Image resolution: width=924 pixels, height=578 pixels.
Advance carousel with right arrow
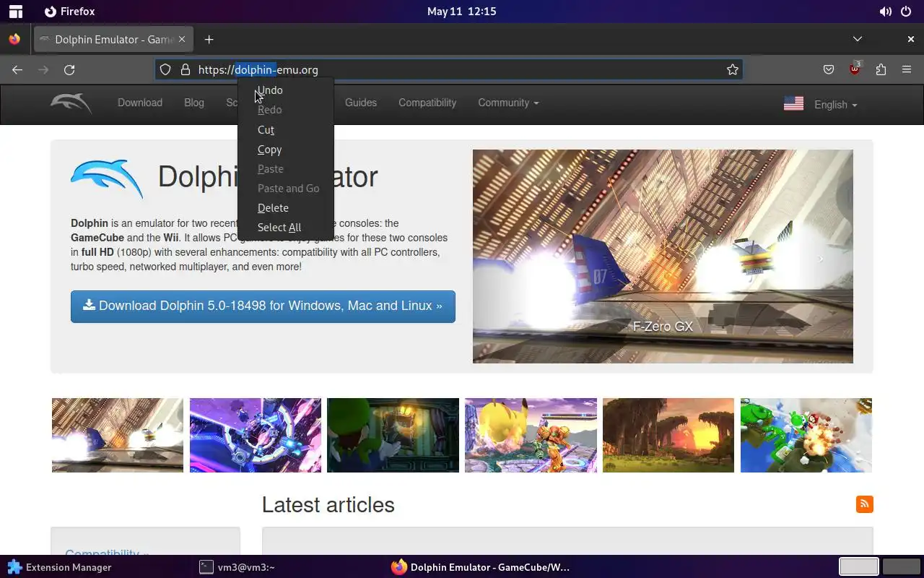pos(821,259)
